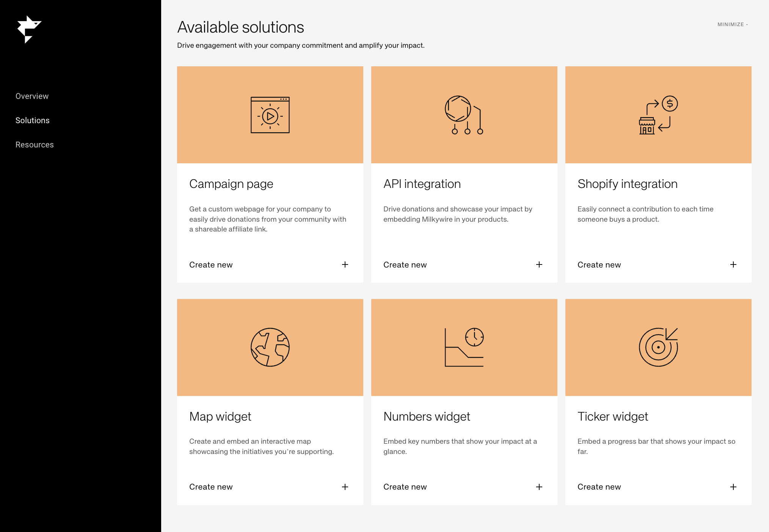Click Create new under Numbers widget
Viewport: 769px width, 532px height.
(405, 487)
